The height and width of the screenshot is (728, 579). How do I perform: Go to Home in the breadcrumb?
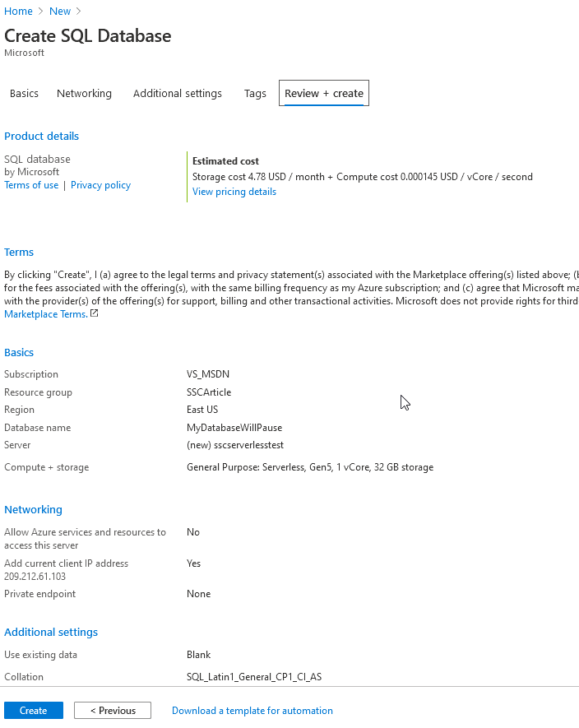click(18, 12)
